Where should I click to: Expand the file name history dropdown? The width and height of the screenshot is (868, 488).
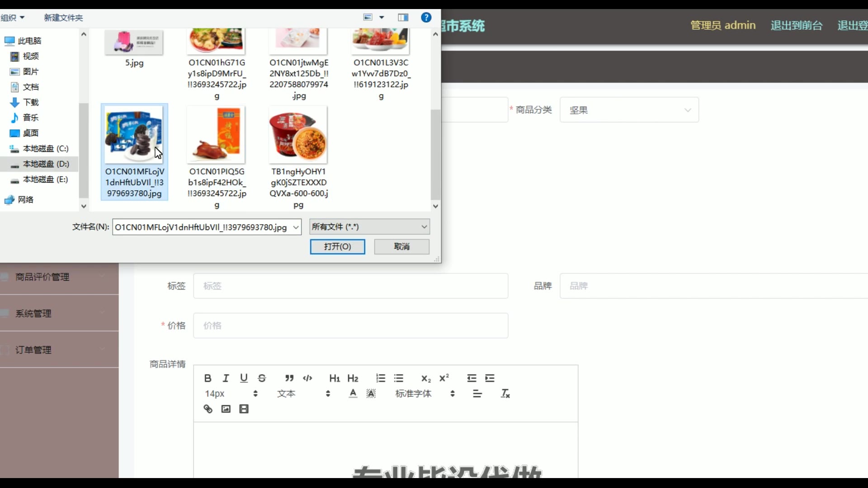pyautogui.click(x=296, y=227)
